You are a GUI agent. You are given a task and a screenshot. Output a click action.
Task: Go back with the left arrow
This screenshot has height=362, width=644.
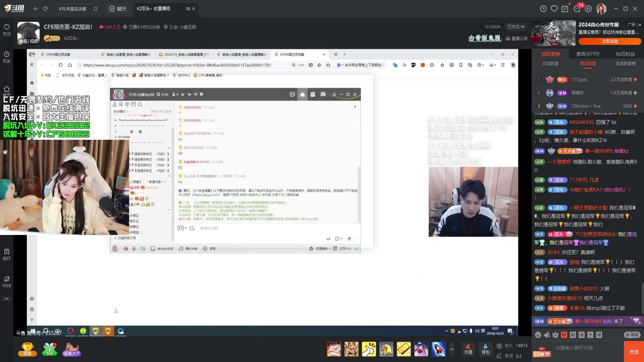pos(36,9)
